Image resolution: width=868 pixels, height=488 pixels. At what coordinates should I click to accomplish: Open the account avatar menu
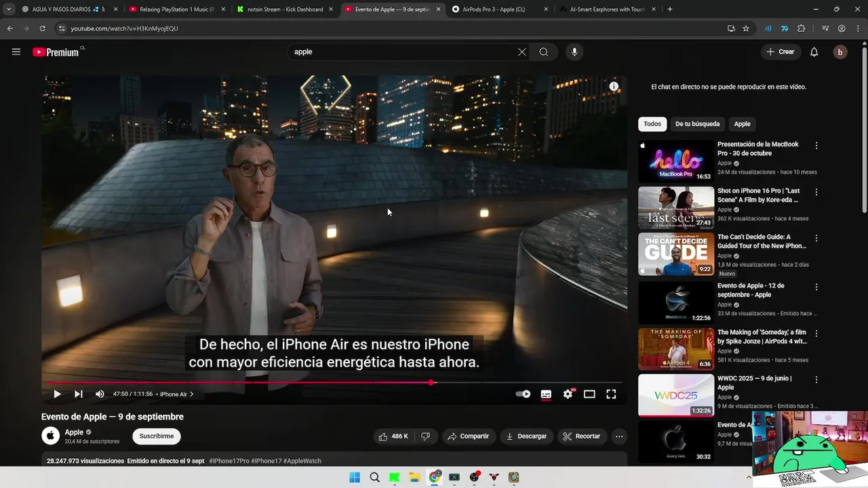pyautogui.click(x=840, y=52)
